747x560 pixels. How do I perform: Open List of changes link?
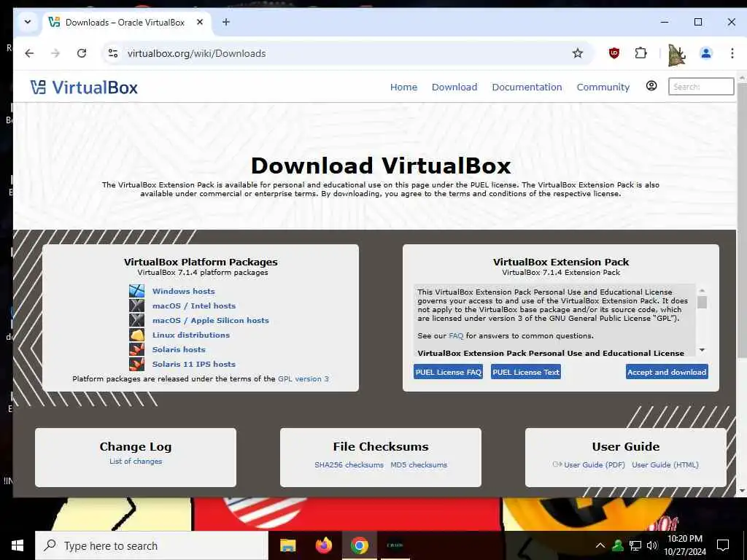point(136,461)
